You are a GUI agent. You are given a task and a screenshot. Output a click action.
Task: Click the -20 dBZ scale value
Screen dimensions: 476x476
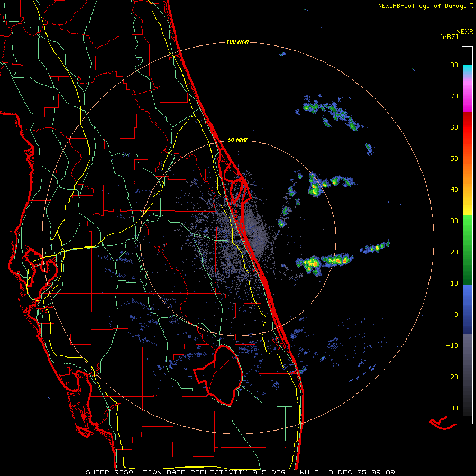[x=452, y=377]
